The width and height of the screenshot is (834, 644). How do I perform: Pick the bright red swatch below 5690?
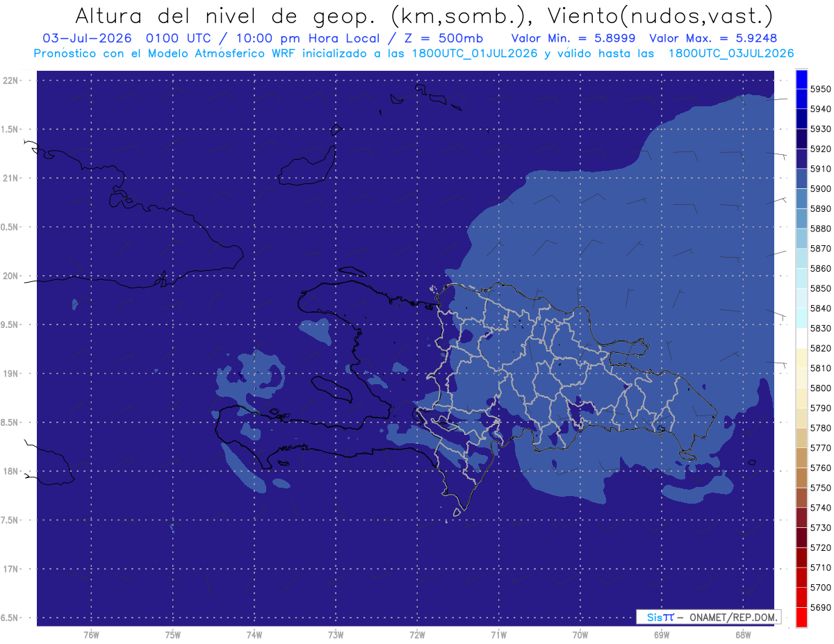point(801,617)
